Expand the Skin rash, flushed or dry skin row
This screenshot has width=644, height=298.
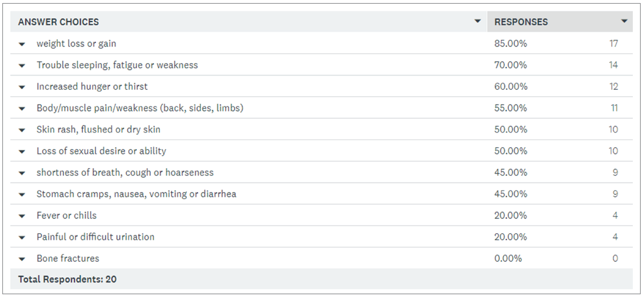tap(22, 130)
